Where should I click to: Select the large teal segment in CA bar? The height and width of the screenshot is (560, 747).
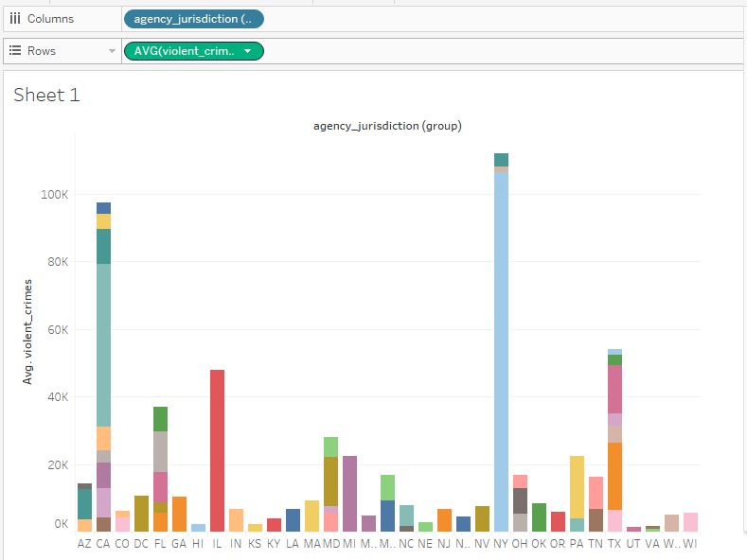(103, 344)
